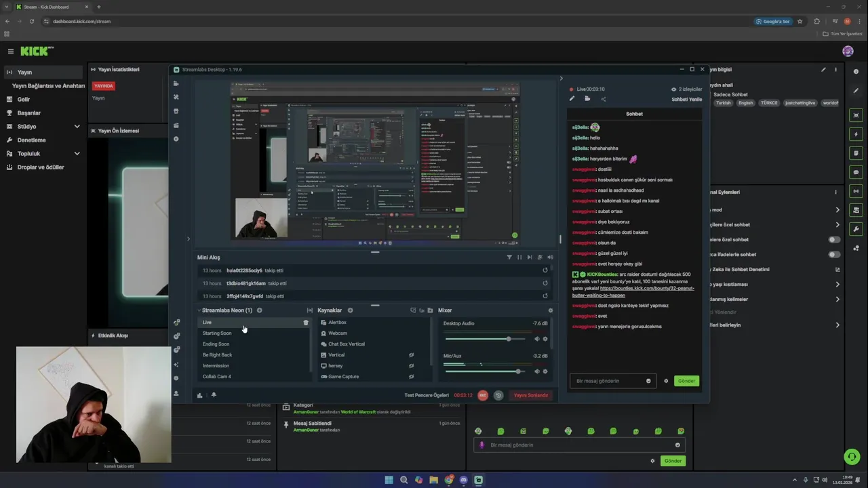This screenshot has width=868, height=488.
Task: Expand the 'mod' row chevron in Kick
Action: click(837, 210)
